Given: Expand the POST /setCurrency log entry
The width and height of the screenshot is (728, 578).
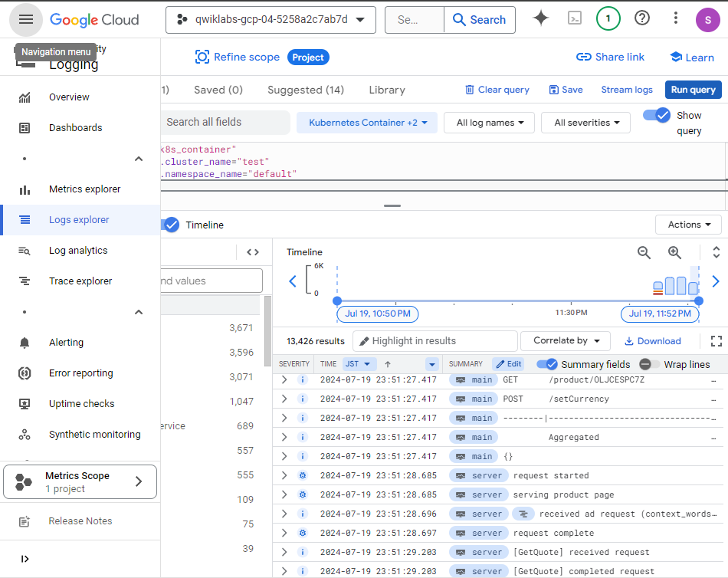Looking at the screenshot, I should pos(284,399).
